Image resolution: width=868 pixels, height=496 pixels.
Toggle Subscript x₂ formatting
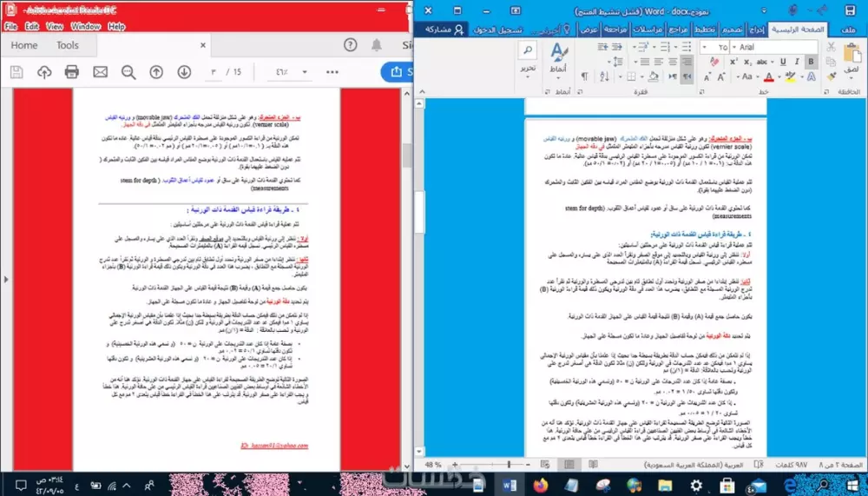click(747, 62)
